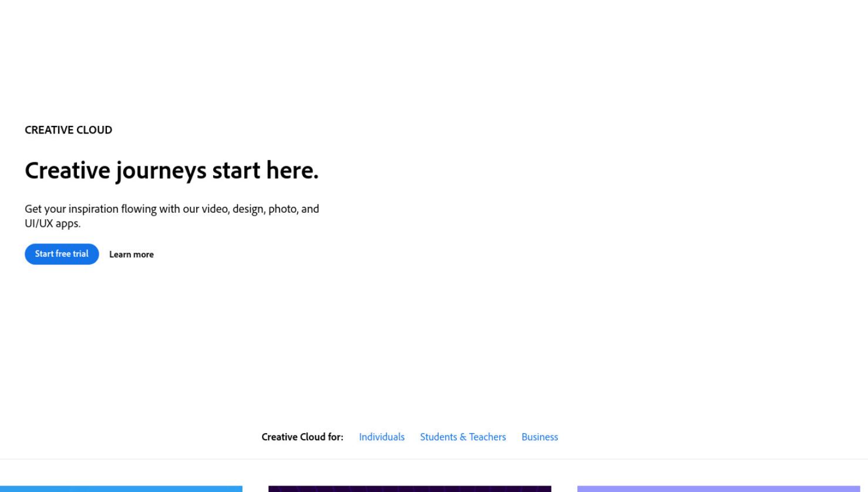
Task: Go to Creative Cloud for Business
Action: point(540,437)
